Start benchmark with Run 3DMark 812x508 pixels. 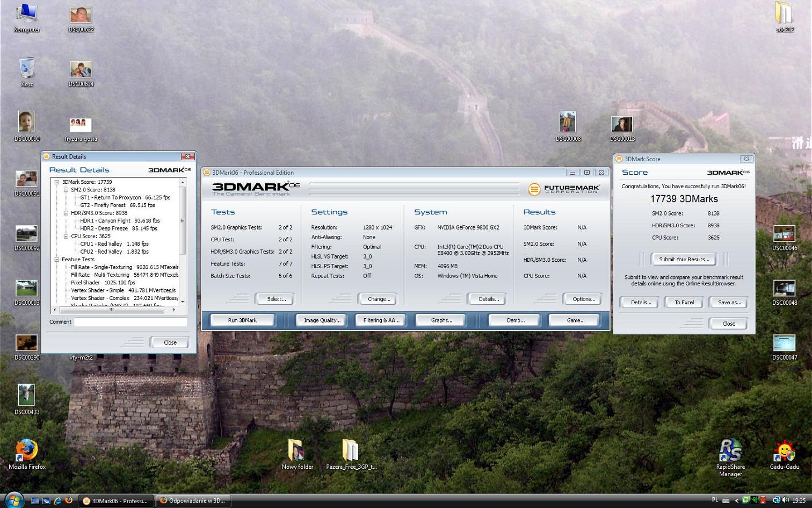click(x=242, y=320)
